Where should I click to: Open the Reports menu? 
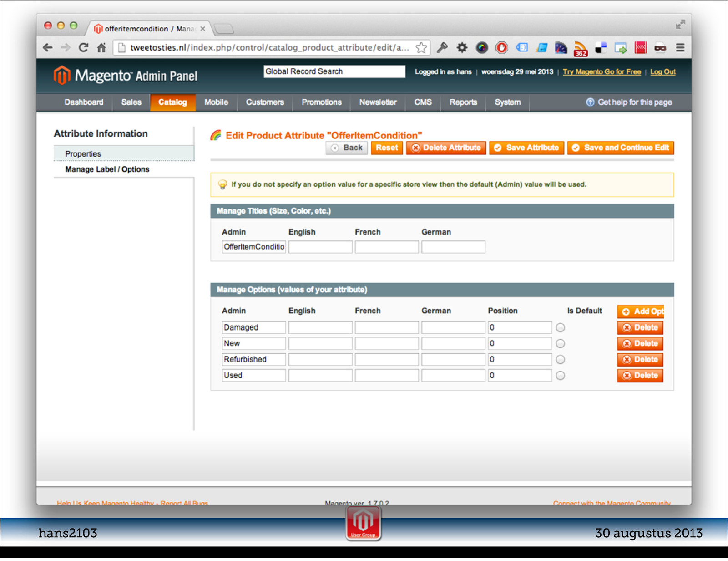(463, 102)
